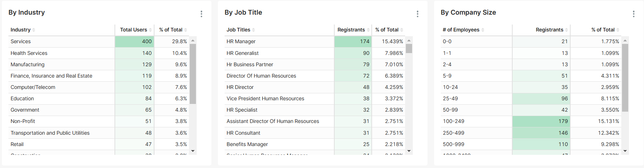The width and height of the screenshot is (644, 168).
Task: Sort Company Size panel % of Total icon
Action: [x=618, y=30]
